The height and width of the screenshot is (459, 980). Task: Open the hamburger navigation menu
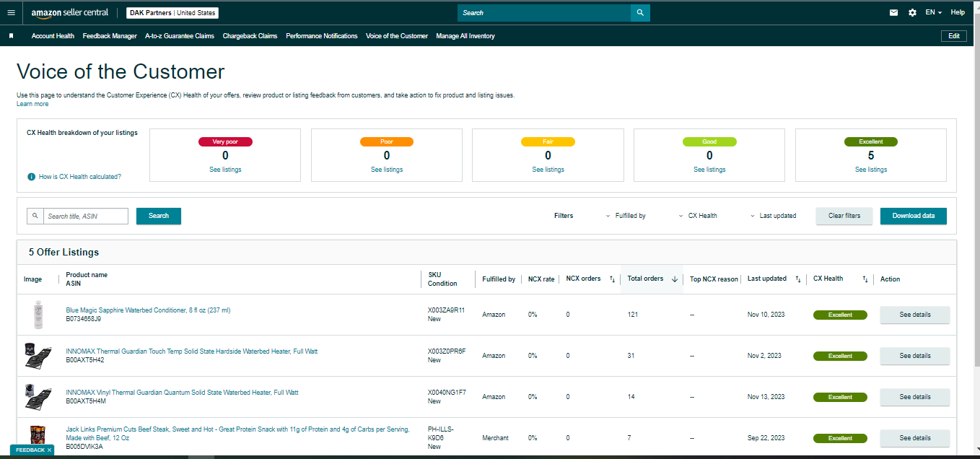(10, 12)
